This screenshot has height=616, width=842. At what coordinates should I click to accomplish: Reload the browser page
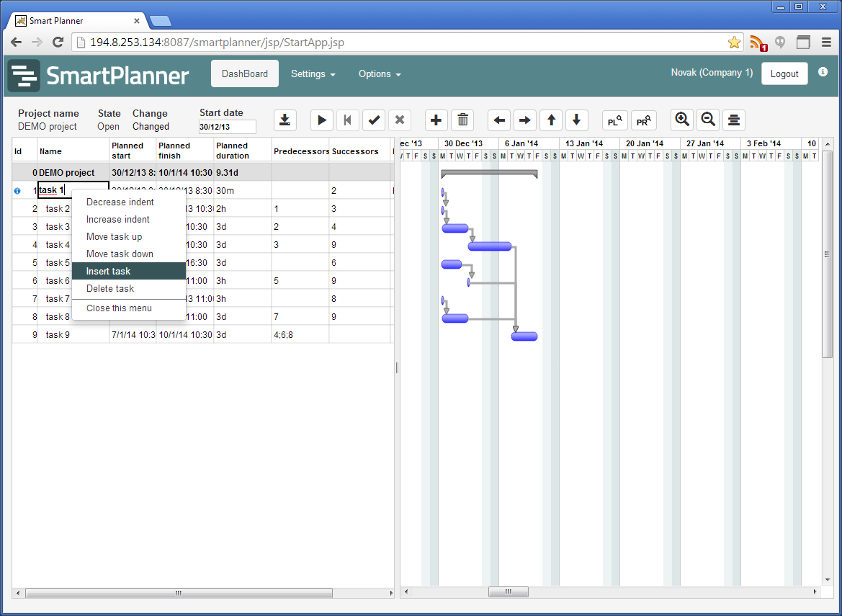click(58, 42)
